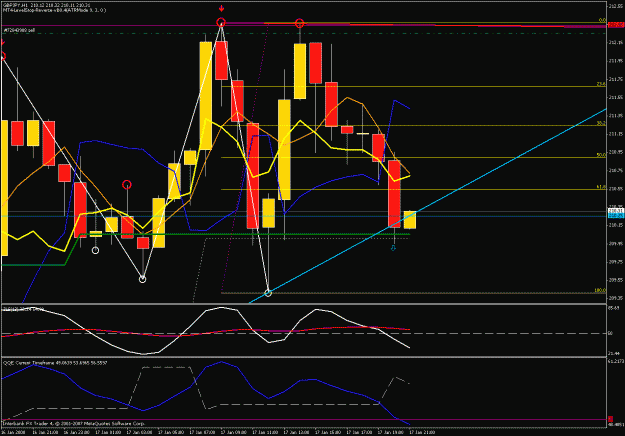Click the 211.15 price scale label
Viewport: 625px width, 436px height.
[616, 134]
